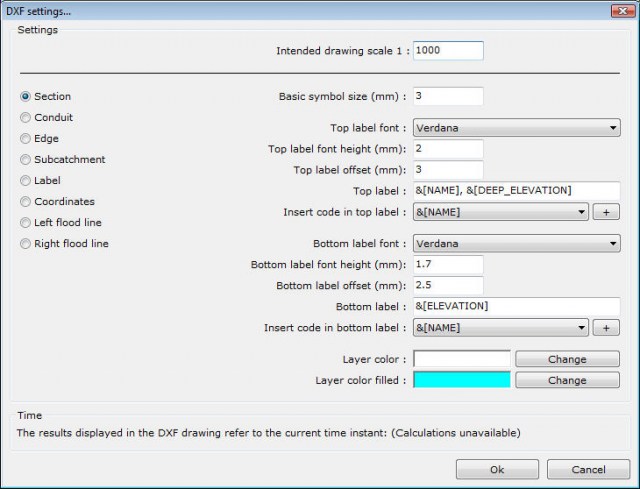Screen dimensions: 640x489
Task: Click the plus button beside top label code
Action: click(606, 212)
